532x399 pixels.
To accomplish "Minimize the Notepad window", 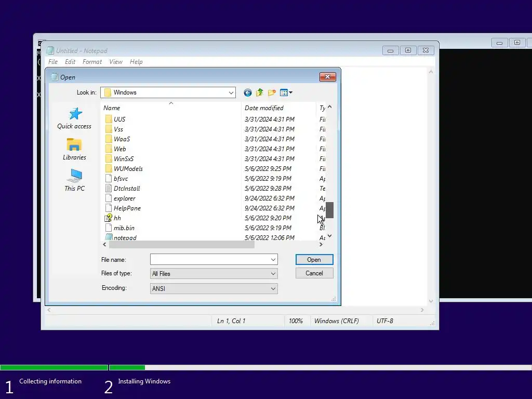I will coord(390,50).
